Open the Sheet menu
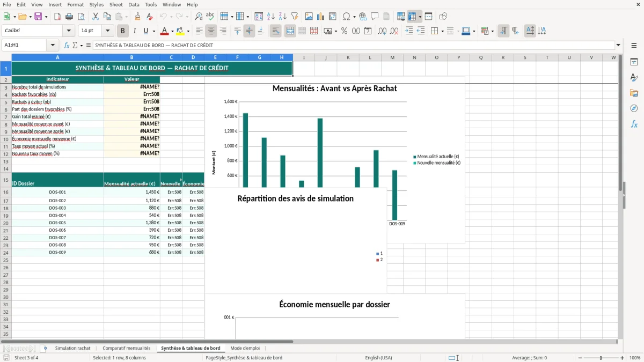This screenshot has height=362, width=644. click(x=116, y=4)
